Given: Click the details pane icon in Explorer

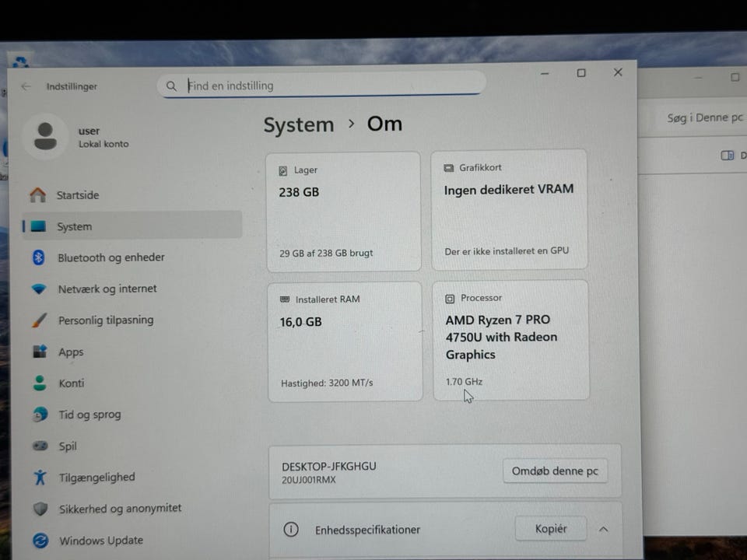Looking at the screenshot, I should point(728,156).
